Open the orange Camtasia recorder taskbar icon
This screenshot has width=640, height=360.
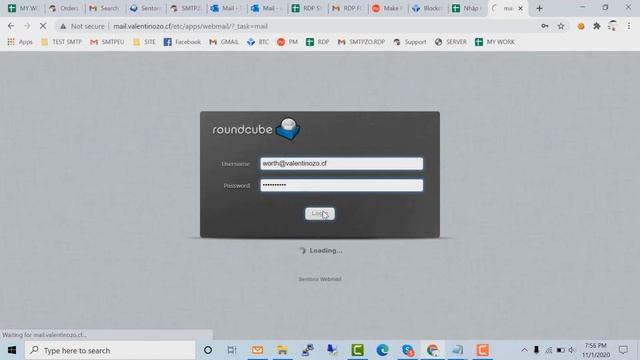482,350
